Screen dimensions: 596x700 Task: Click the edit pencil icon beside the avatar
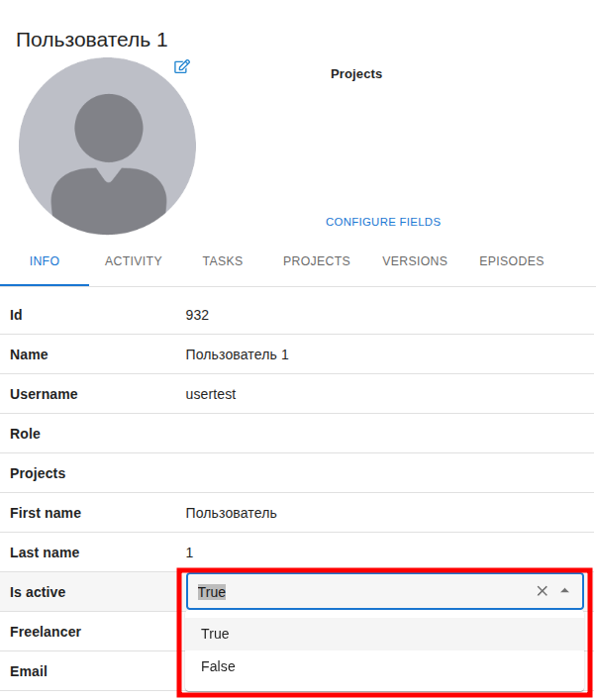pyautogui.click(x=182, y=66)
